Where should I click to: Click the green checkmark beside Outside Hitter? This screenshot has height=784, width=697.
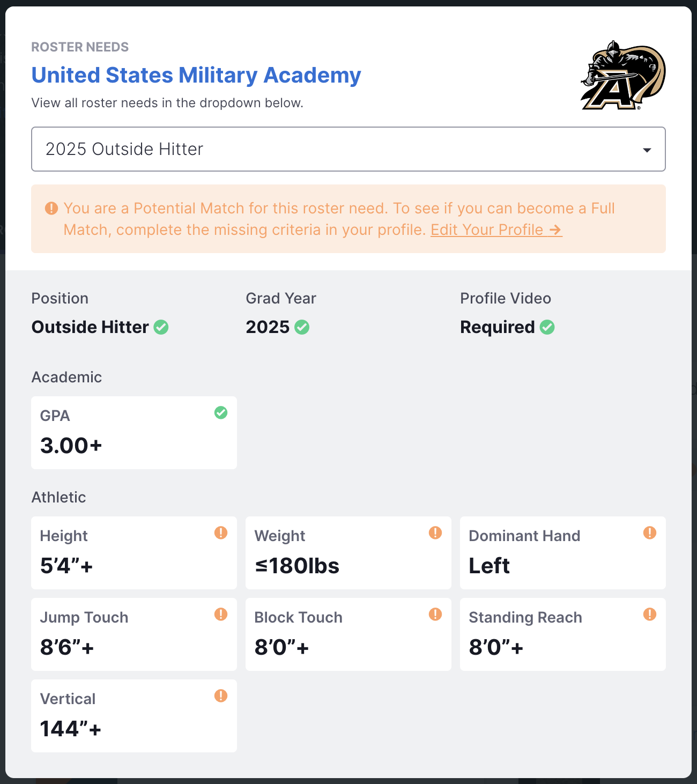161,327
